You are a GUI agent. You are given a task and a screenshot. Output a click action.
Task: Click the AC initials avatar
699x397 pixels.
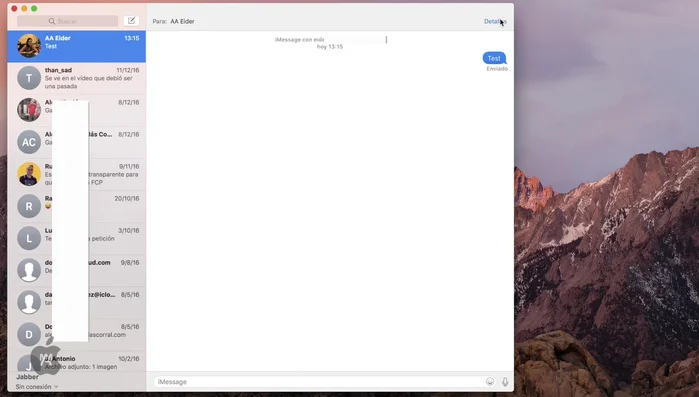pyautogui.click(x=29, y=142)
